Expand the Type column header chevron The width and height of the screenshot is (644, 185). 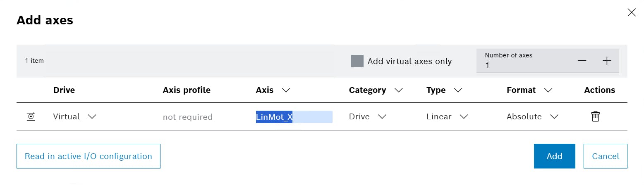(x=457, y=90)
